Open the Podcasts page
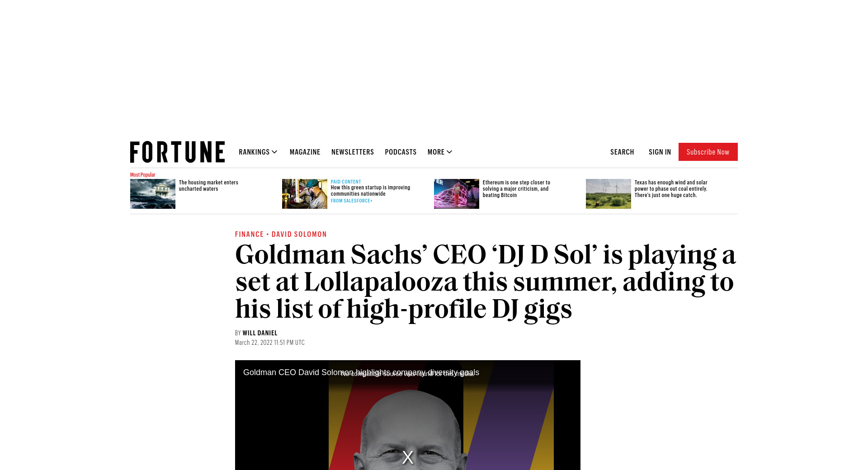 tap(401, 152)
